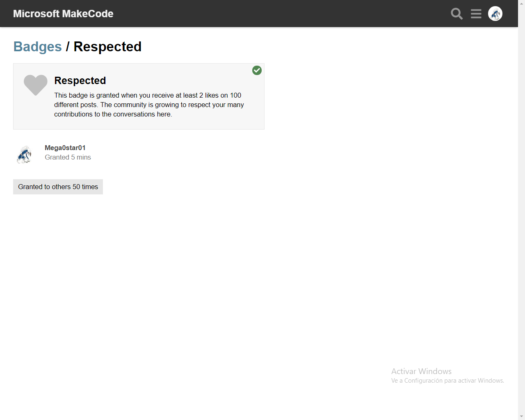Click the 'Granted 5 mins' timestamp
The image size is (525, 420).
pyautogui.click(x=68, y=157)
